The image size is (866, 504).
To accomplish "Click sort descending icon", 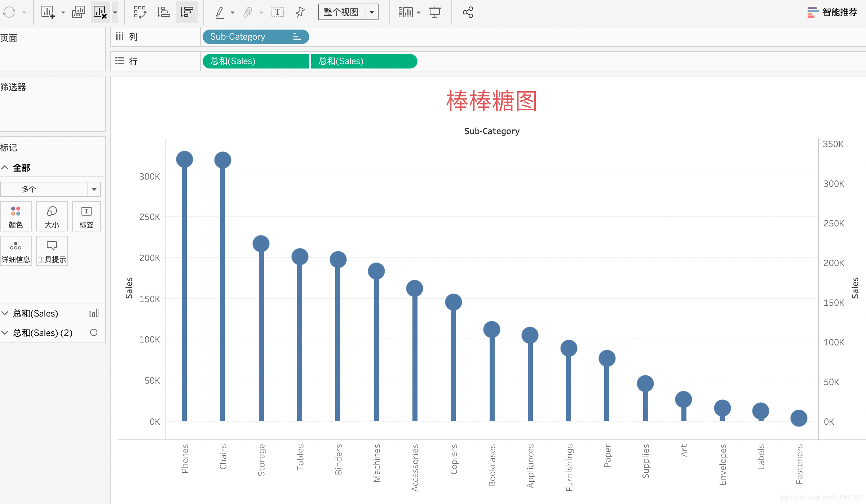I will pos(186,12).
